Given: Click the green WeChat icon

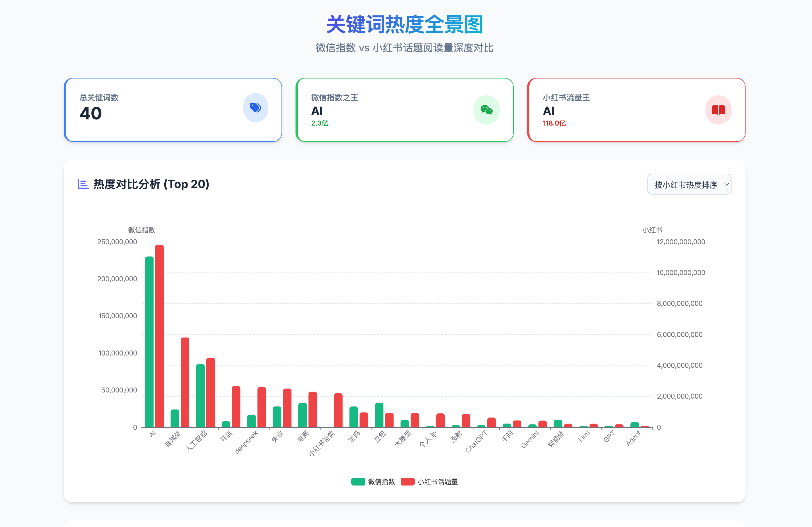Looking at the screenshot, I should click(x=486, y=110).
